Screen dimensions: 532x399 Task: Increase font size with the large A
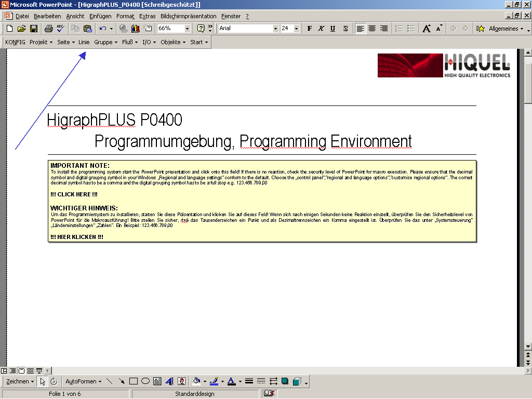click(427, 29)
